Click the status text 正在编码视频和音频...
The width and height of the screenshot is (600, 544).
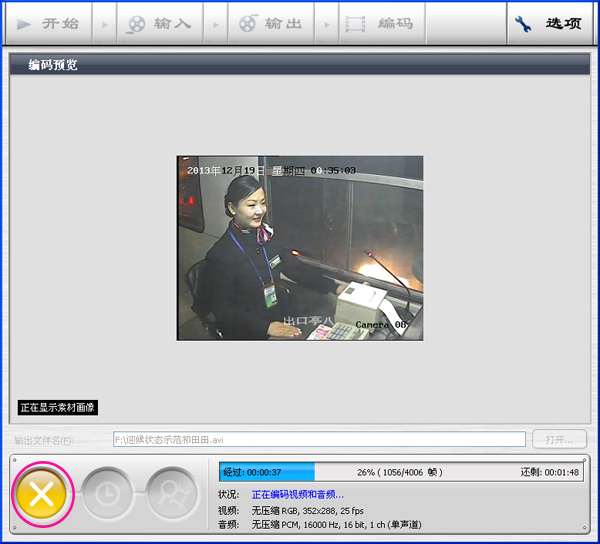coord(297,495)
